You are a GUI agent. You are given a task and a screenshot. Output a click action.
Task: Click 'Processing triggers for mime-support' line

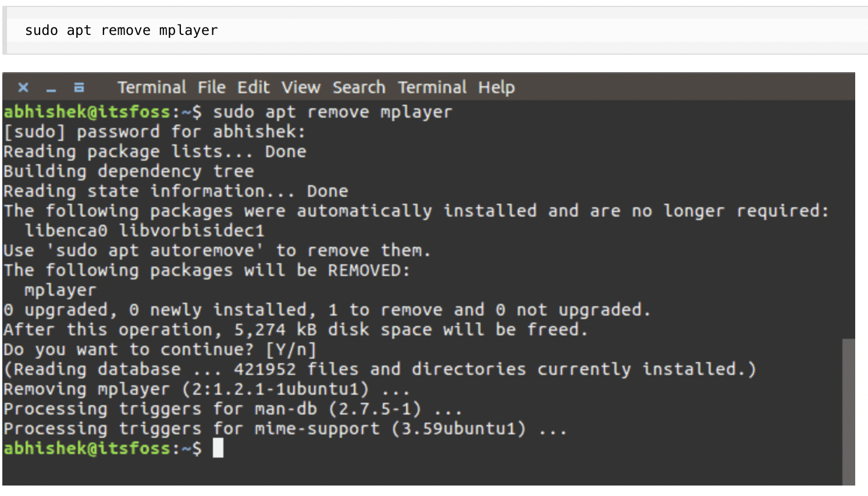point(285,428)
